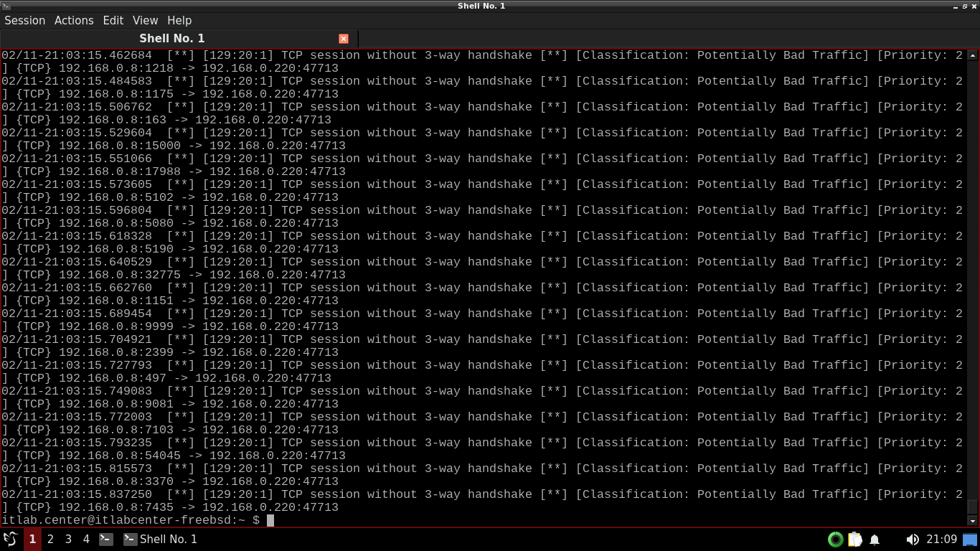Open the Actions menu
Image resolution: width=980 pixels, height=551 pixels.
(x=74, y=20)
